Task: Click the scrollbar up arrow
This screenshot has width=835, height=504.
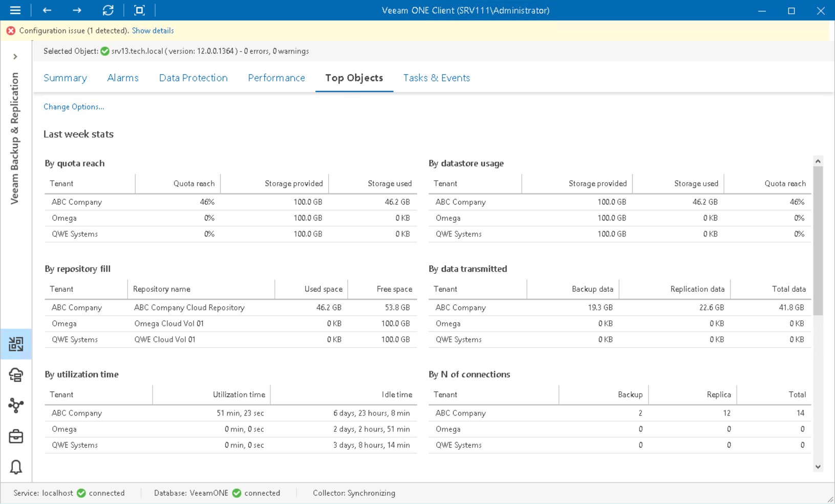Action: [818, 161]
